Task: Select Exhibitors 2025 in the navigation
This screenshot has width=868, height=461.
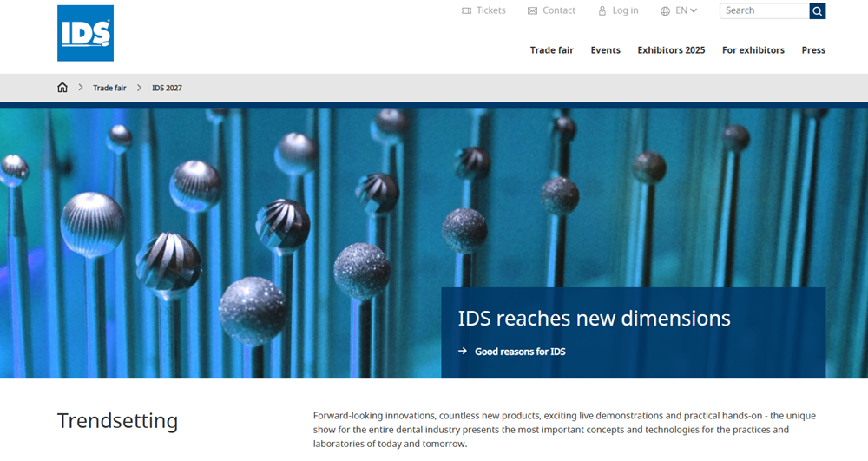Action: click(x=671, y=50)
